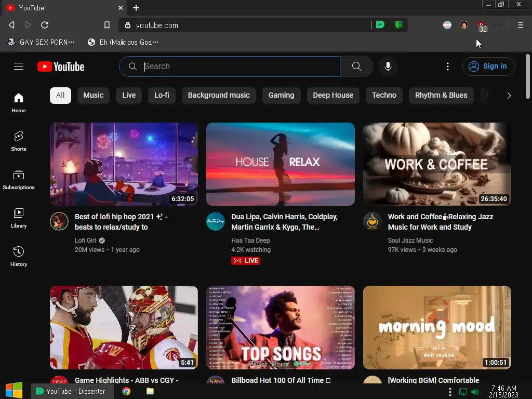
Task: Open Billboad Hot 100 Of All Time title
Action: point(281,380)
